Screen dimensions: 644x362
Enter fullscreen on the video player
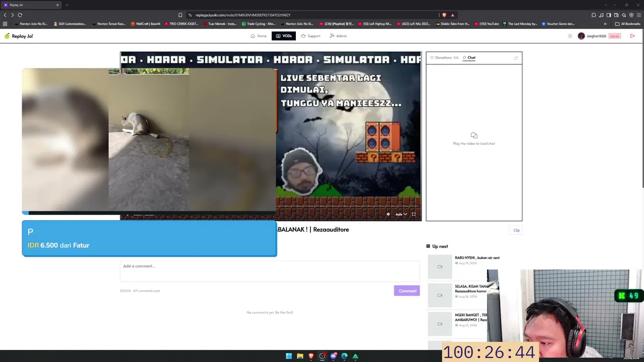click(x=414, y=214)
